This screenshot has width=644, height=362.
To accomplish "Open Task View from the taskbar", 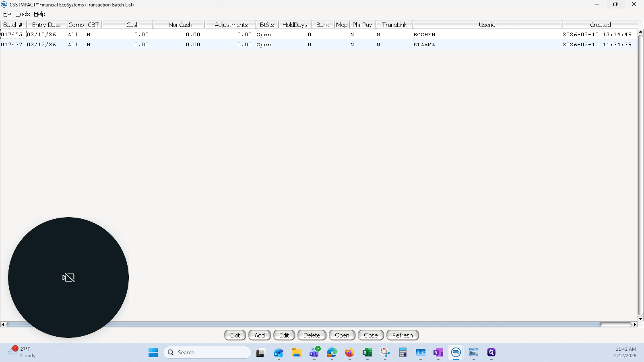I will tap(261, 352).
